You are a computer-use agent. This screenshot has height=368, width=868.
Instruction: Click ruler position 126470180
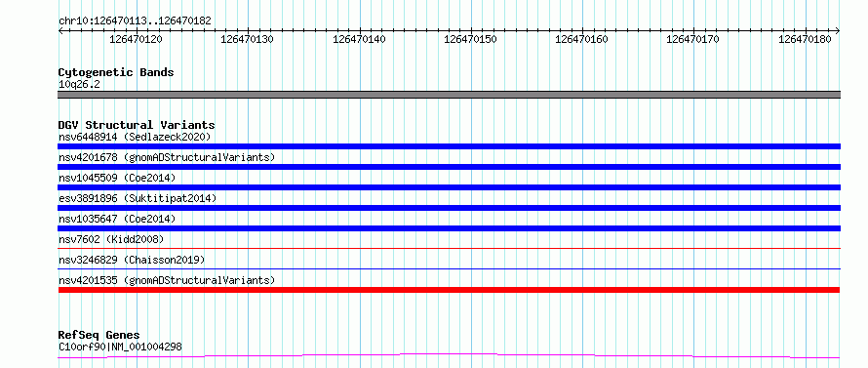click(805, 39)
